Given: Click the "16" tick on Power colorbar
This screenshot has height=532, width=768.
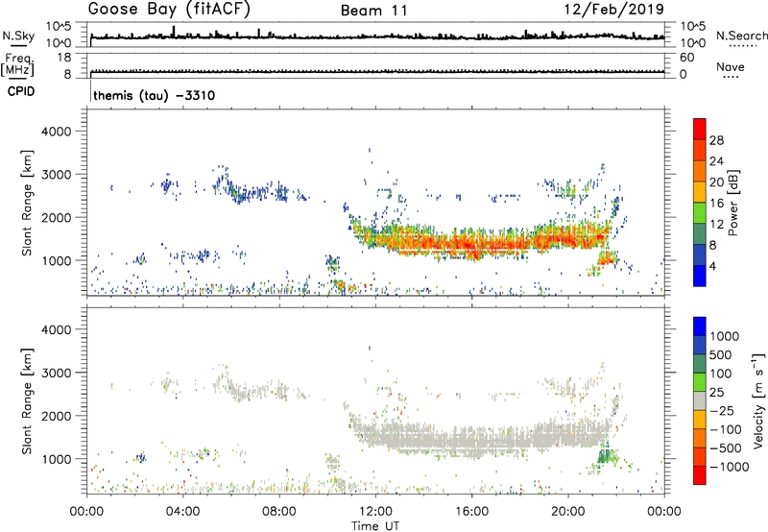Looking at the screenshot, I should (716, 204).
